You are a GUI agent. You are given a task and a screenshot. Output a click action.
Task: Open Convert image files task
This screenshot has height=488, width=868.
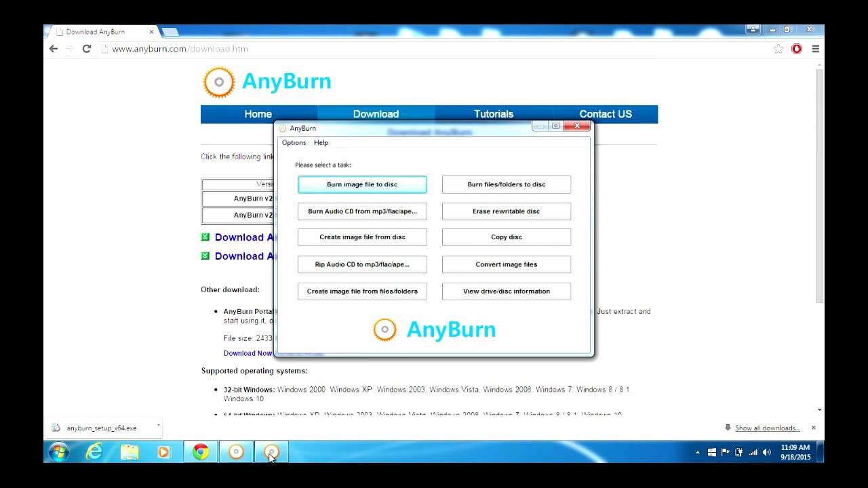click(x=507, y=264)
